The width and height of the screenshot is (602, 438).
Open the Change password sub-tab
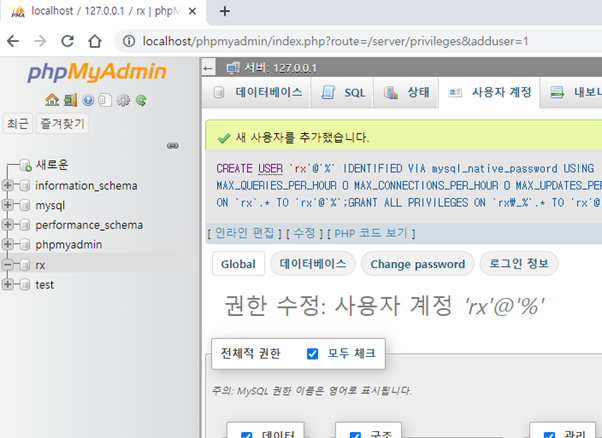[417, 264]
